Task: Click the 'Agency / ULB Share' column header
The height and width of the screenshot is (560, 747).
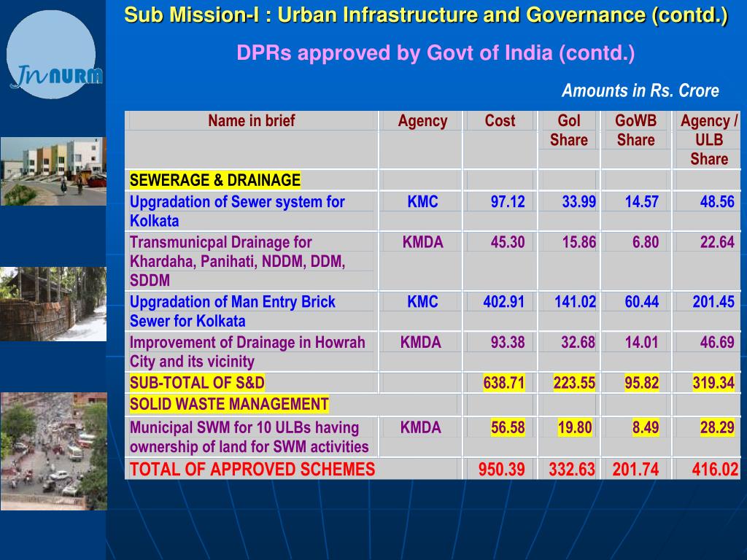Action: coord(709,139)
